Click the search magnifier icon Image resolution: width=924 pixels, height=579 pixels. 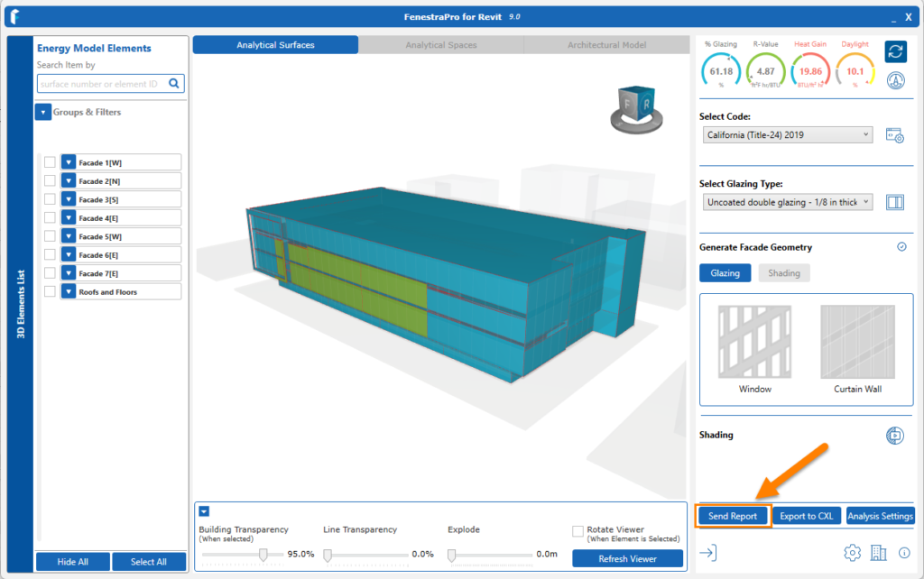tap(174, 84)
